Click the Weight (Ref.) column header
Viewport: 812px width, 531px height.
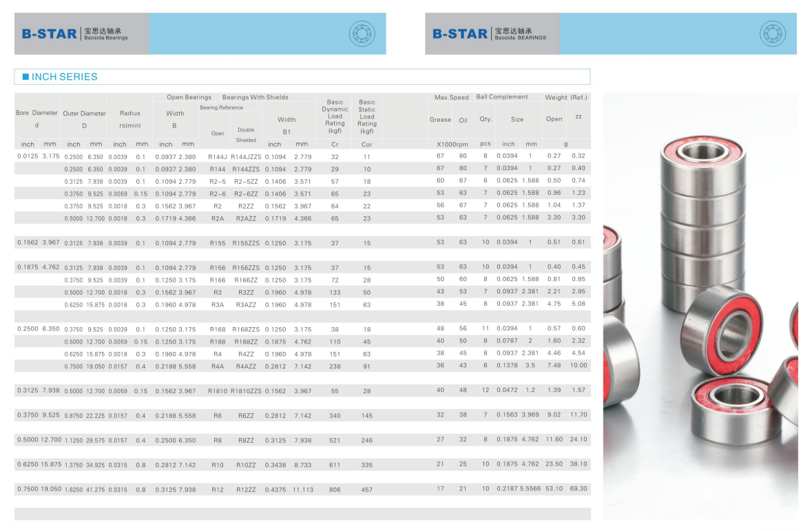[565, 98]
